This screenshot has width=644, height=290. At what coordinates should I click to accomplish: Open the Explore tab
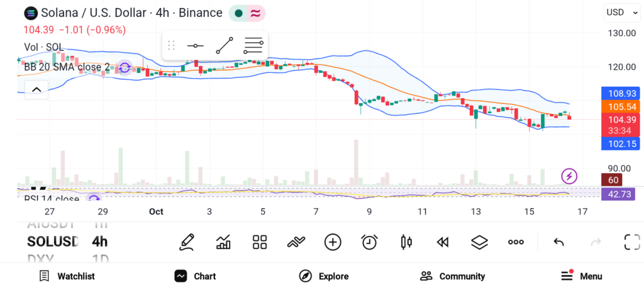tap(324, 276)
